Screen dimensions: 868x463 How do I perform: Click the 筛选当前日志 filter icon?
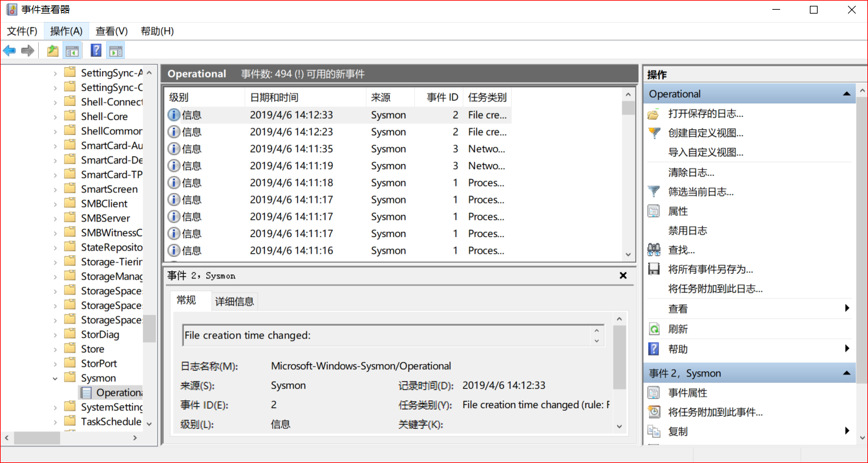pos(654,192)
